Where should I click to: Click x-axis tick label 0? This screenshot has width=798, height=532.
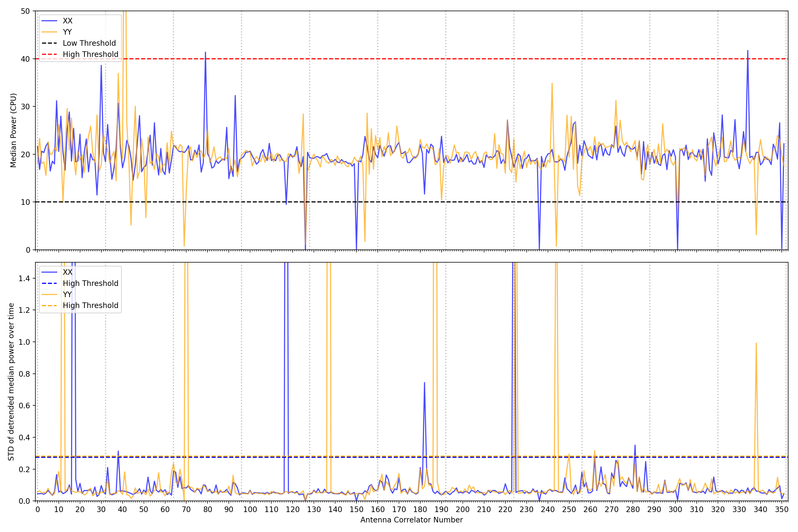37,509
